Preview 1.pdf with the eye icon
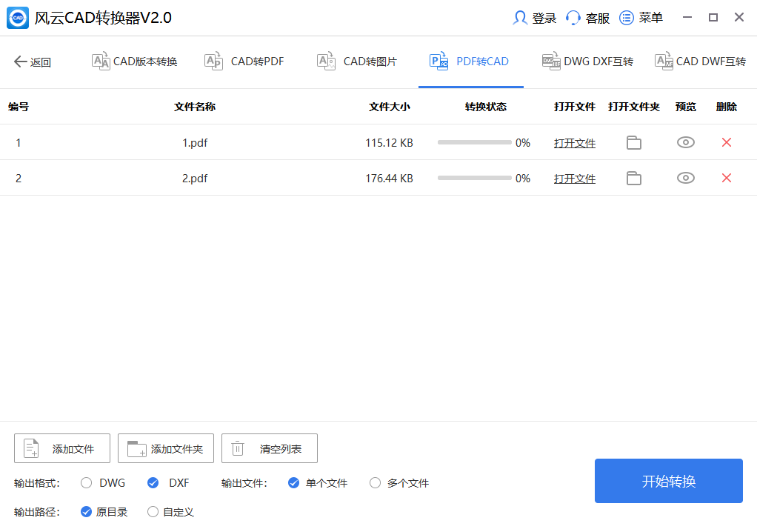Image resolution: width=757 pixels, height=532 pixels. (685, 143)
